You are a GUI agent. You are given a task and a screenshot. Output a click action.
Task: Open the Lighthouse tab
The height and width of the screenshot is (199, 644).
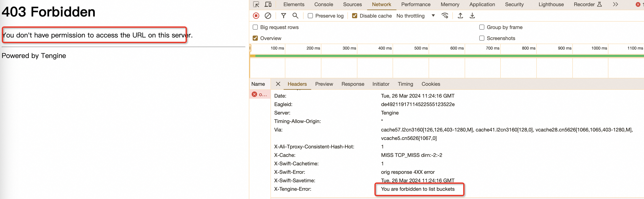point(551,4)
